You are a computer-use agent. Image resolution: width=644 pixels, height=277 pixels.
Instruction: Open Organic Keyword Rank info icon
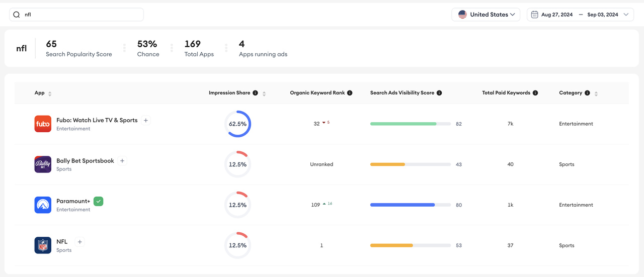coord(350,93)
